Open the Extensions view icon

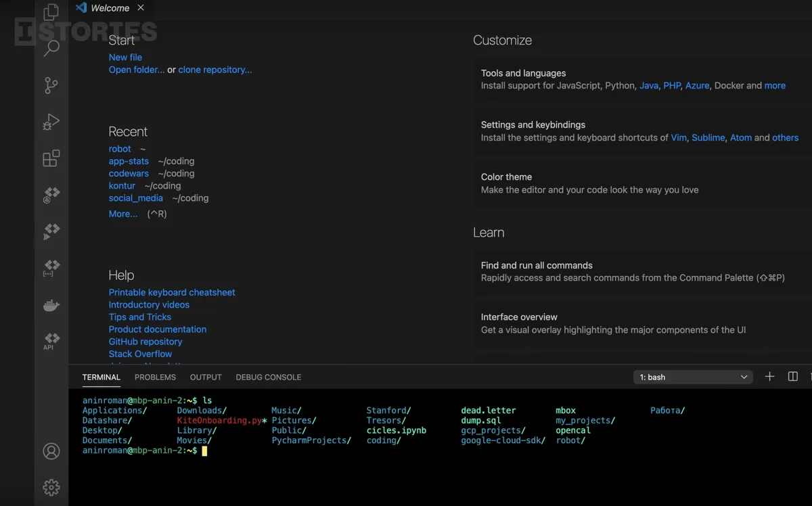[51, 158]
